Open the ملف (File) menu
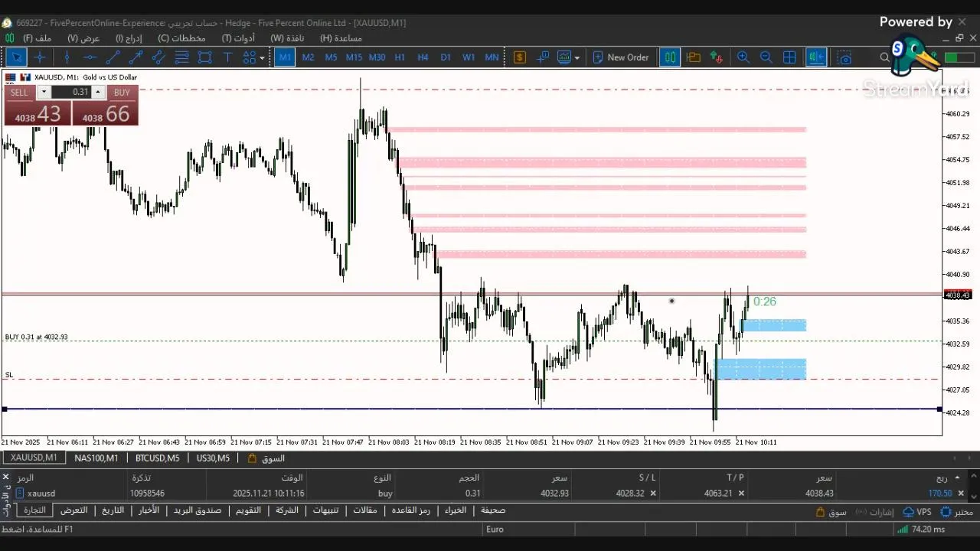Screen dimensions: 980x551 pos(38,37)
